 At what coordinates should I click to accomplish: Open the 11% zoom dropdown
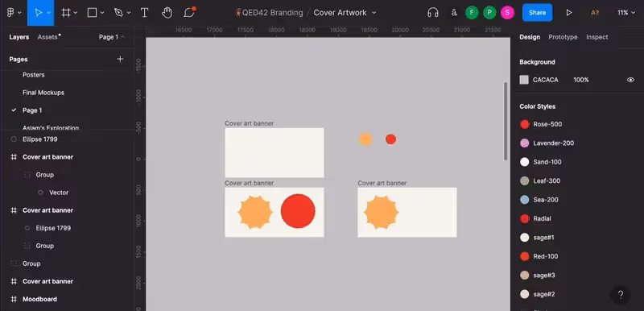coord(626,13)
